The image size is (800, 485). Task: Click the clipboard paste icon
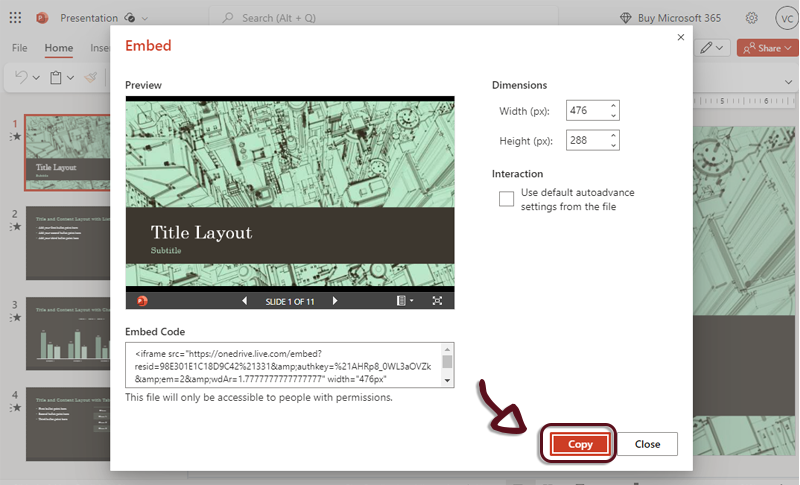56,77
